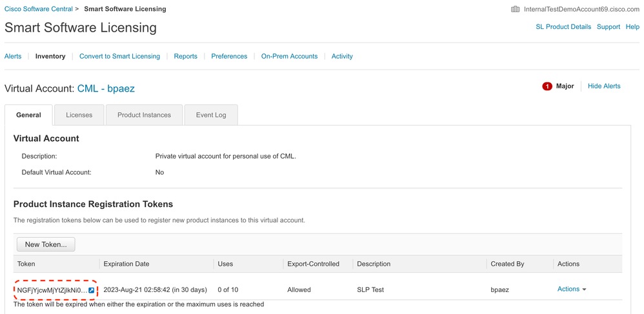Open Preferences in navigation bar

click(229, 56)
